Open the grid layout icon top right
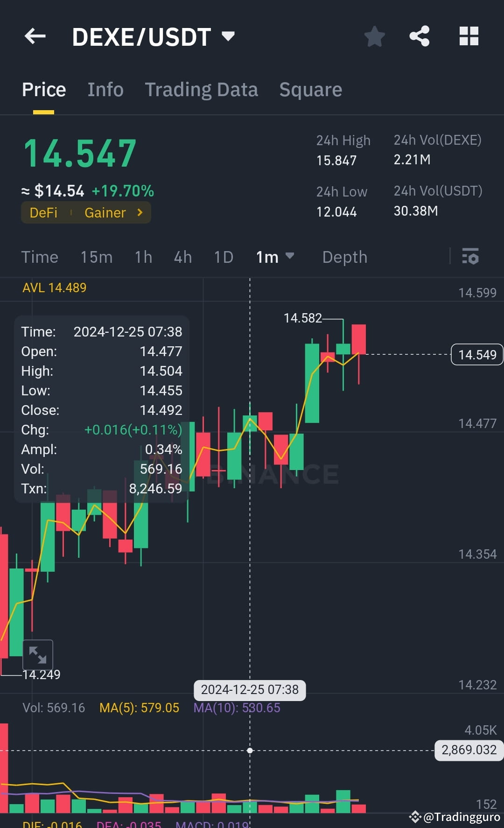 (468, 36)
